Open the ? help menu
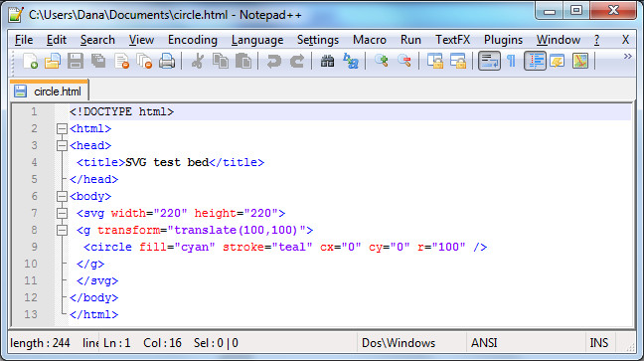The width and height of the screenshot is (644, 361). 596,40
